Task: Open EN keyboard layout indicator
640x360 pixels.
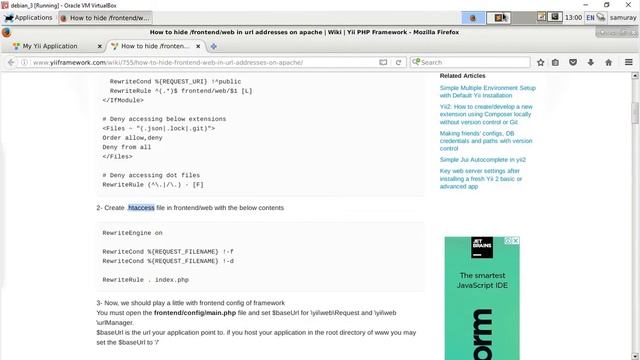Action: click(590, 18)
